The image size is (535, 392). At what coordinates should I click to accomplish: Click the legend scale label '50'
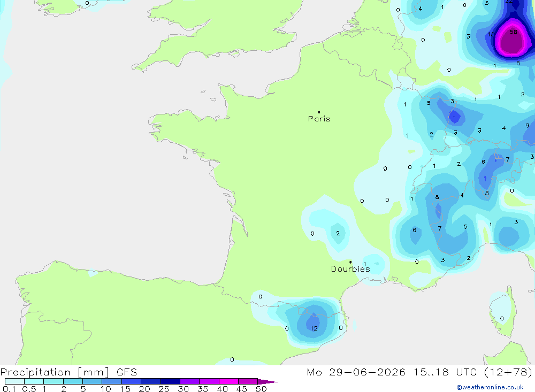click(x=261, y=389)
